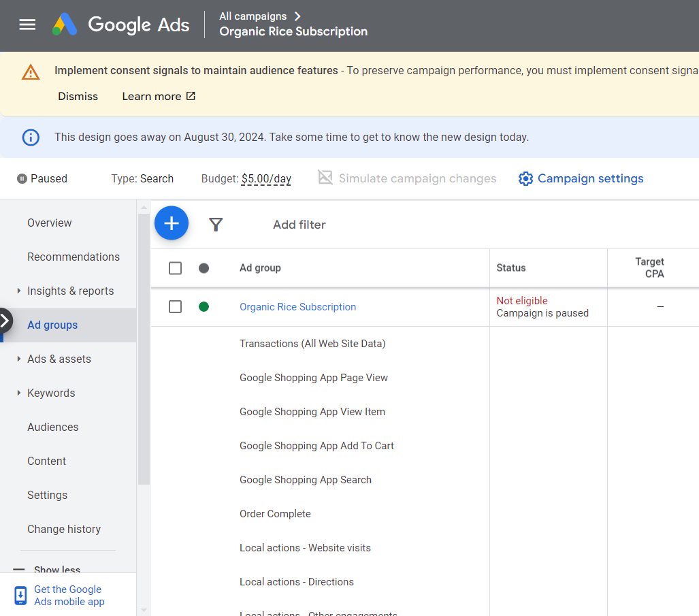Click the sidebar vertical scrollbar

click(144, 349)
